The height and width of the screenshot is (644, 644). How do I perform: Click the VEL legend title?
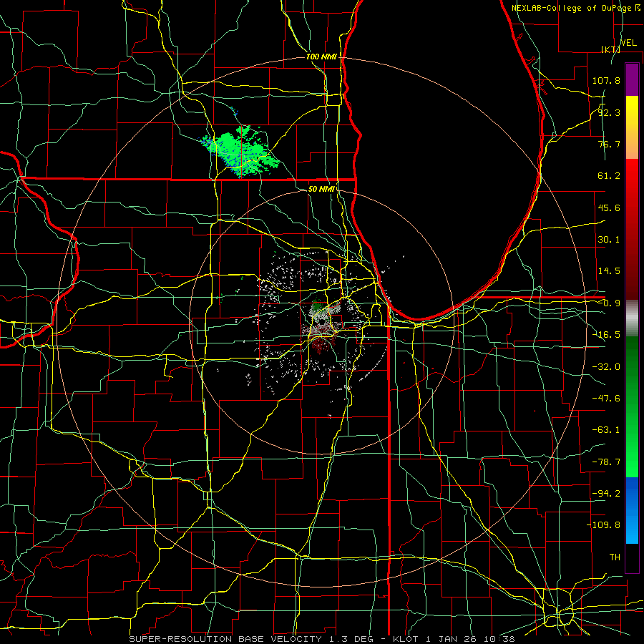tap(628, 43)
